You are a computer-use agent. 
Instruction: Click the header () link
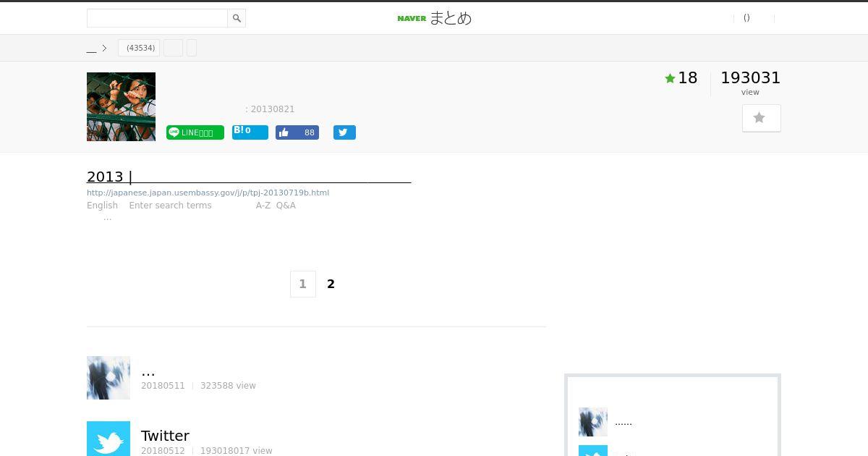pos(746,18)
